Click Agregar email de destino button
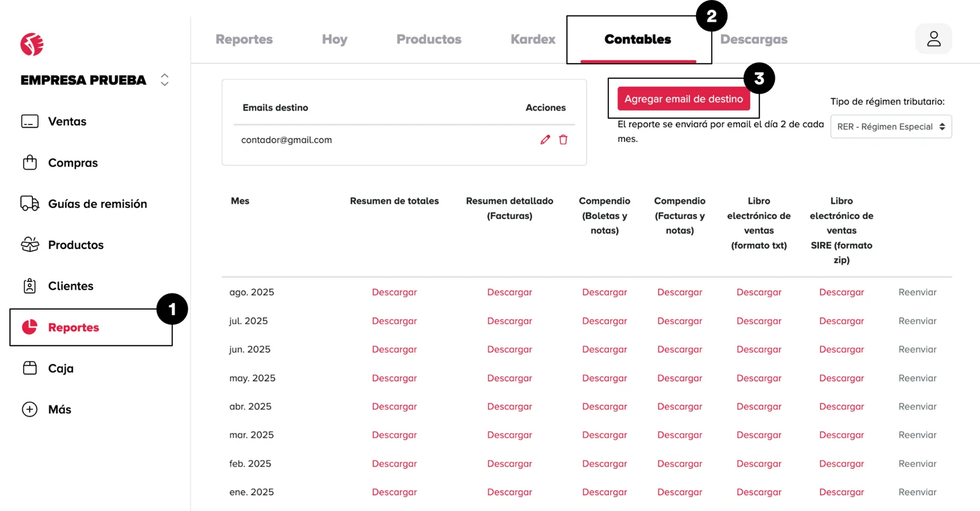This screenshot has width=980, height=511. click(684, 99)
